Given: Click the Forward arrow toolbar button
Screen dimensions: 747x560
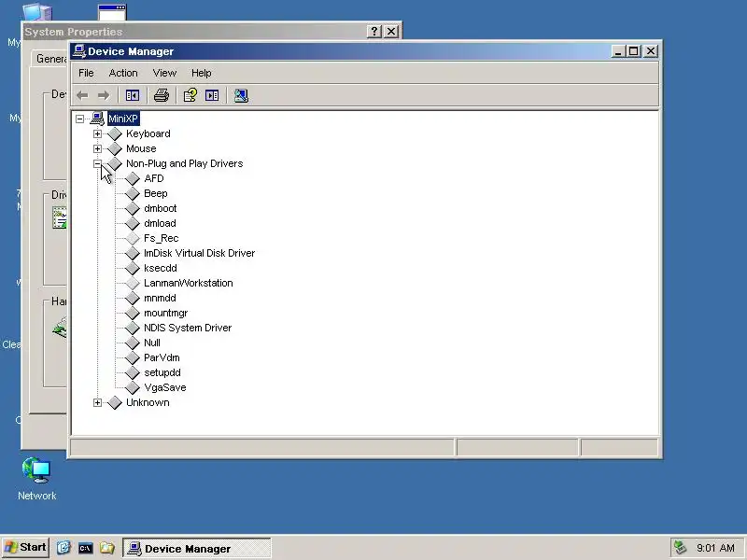Looking at the screenshot, I should pyautogui.click(x=104, y=96).
